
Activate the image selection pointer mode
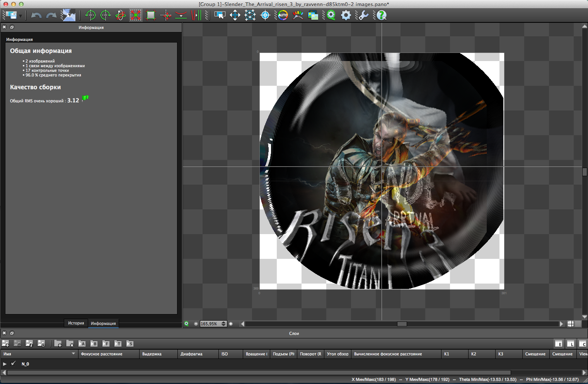pos(220,15)
